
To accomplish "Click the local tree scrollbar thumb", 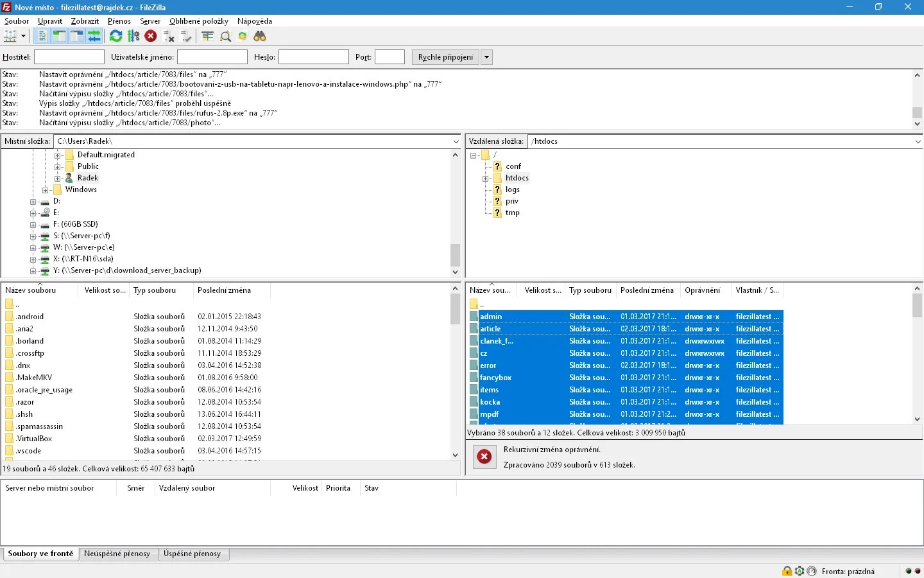I will [x=456, y=255].
